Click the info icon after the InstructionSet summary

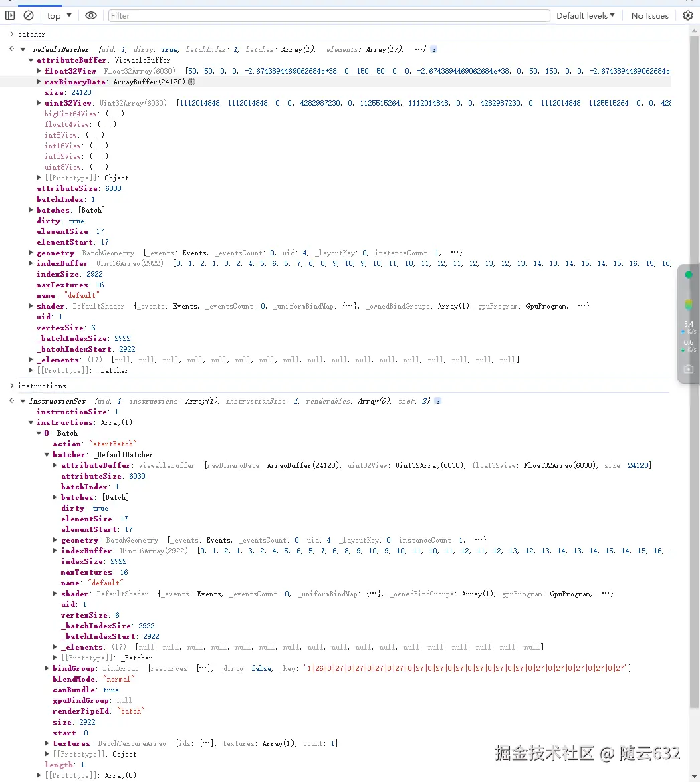tap(437, 401)
